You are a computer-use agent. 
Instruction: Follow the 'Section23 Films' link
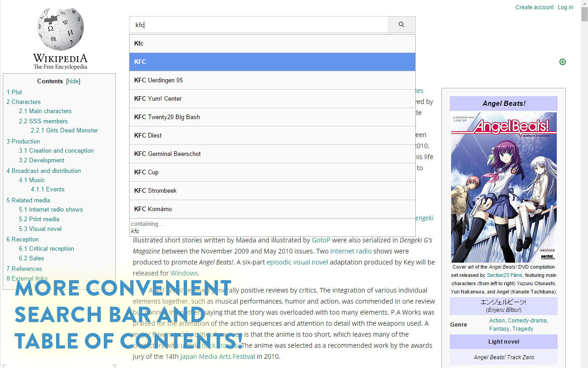504,275
